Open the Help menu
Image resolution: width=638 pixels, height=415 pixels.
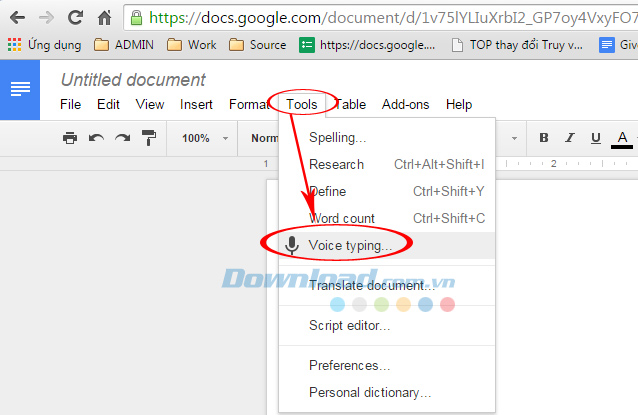point(459,105)
